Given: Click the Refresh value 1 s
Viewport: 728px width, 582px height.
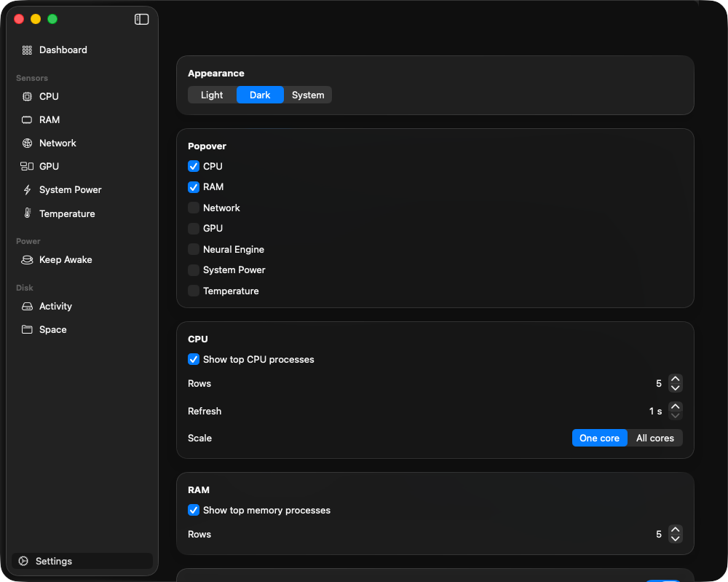Looking at the screenshot, I should pos(655,411).
